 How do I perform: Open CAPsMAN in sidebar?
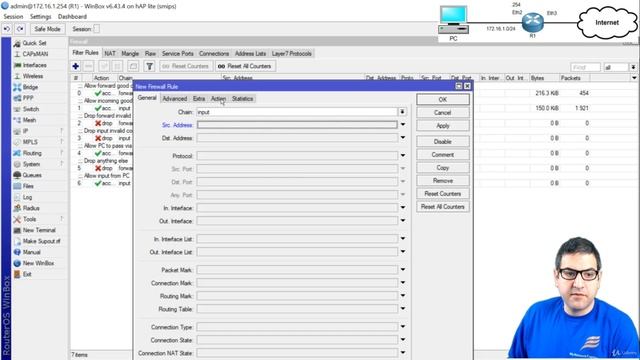35,54
